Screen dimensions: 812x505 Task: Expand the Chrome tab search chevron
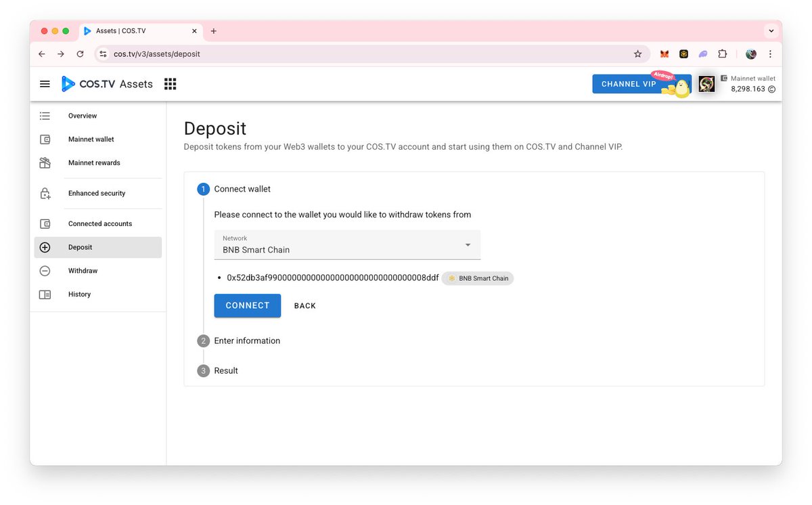771,31
